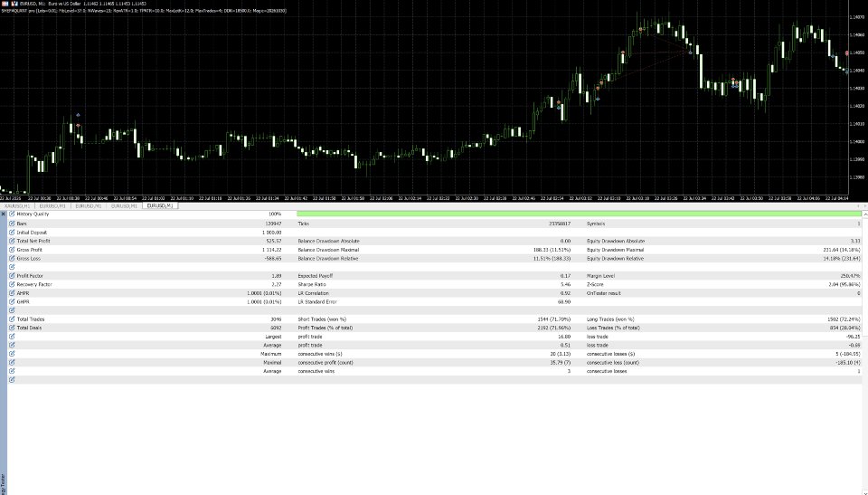Click the Total Trades value 3046

[x=276, y=319]
